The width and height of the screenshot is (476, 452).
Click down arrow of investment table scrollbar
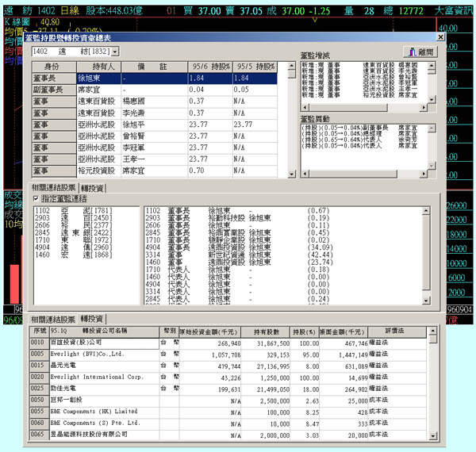click(x=433, y=436)
